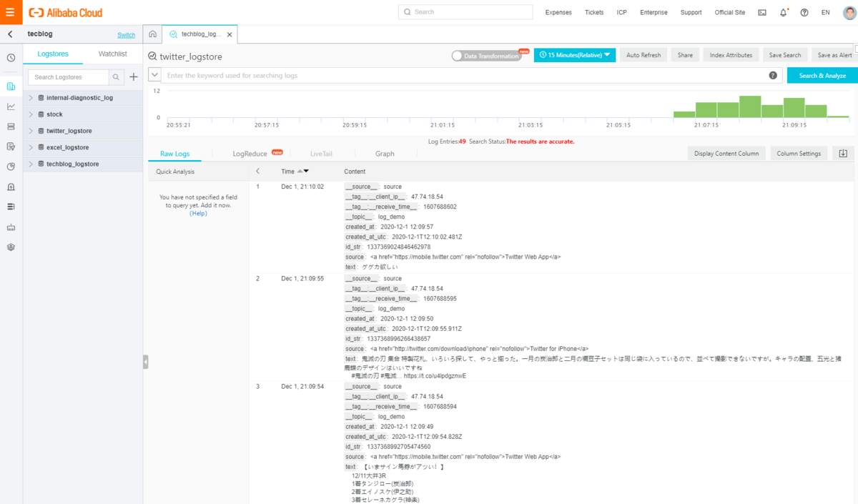Click the 1337369024846462978 id_str value
The image size is (858, 504).
[398, 247]
